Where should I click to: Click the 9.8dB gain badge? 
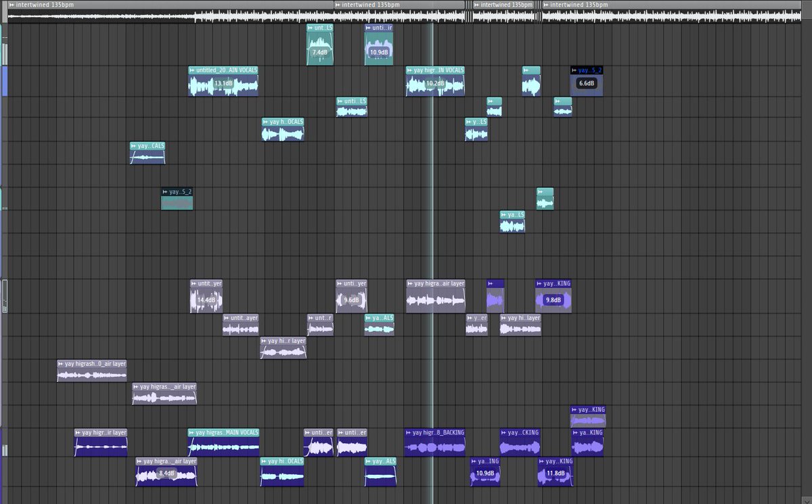pyautogui.click(x=554, y=300)
